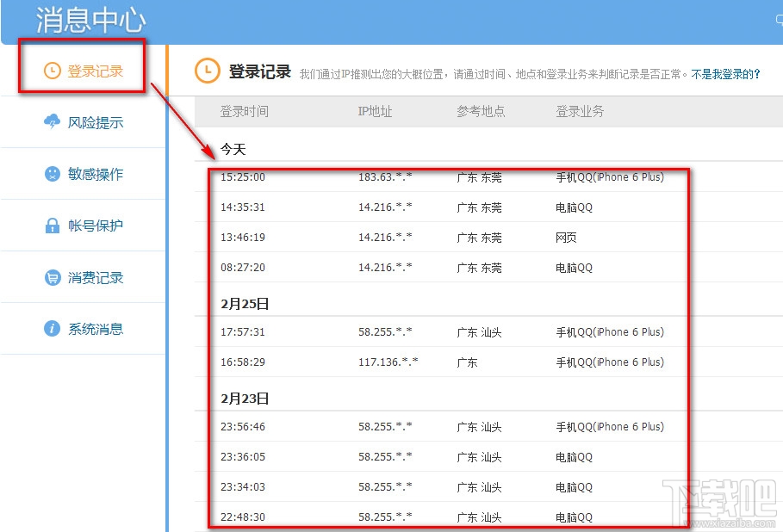Click the 登录时间 column header
The height and width of the screenshot is (532, 783).
pyautogui.click(x=244, y=111)
